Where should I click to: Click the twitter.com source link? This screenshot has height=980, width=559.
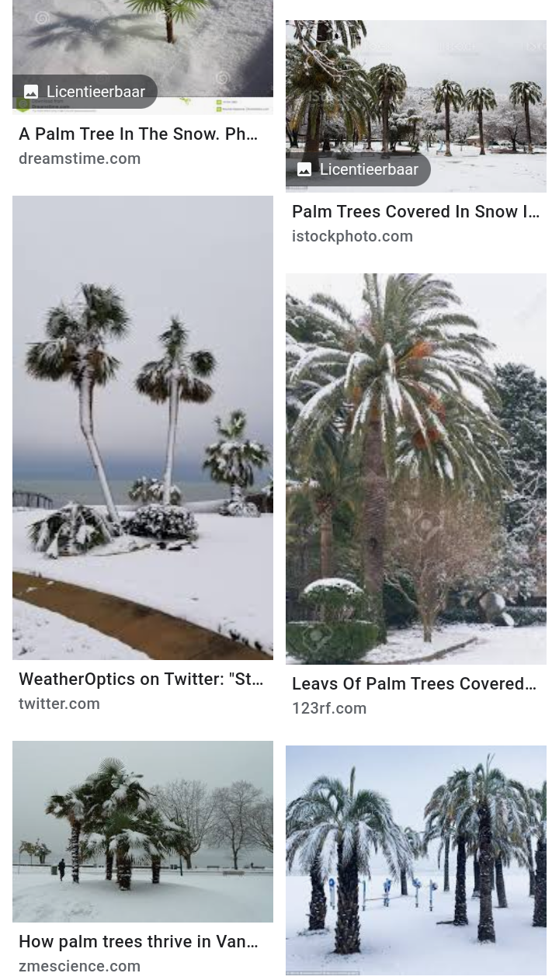click(60, 704)
